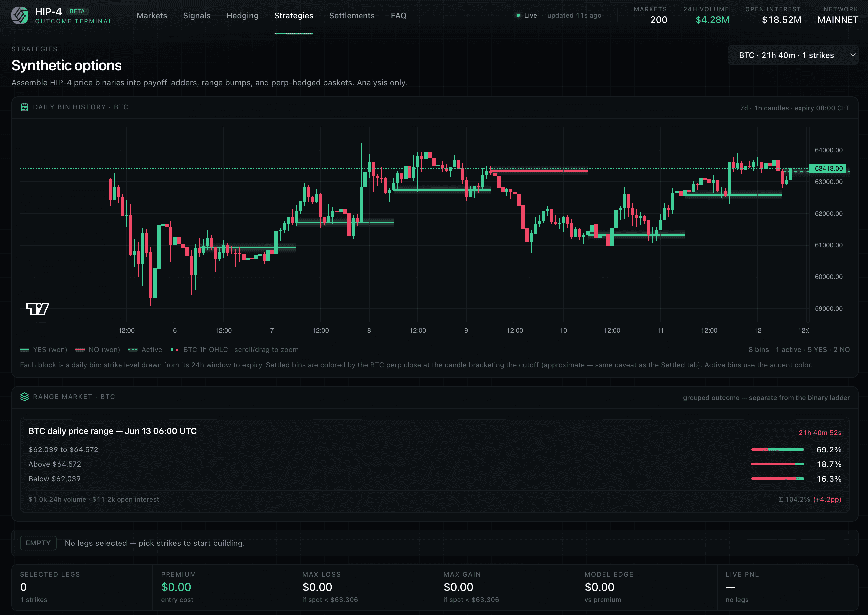
Task: Click the red NO bin line on June 9
Action: [x=540, y=171]
